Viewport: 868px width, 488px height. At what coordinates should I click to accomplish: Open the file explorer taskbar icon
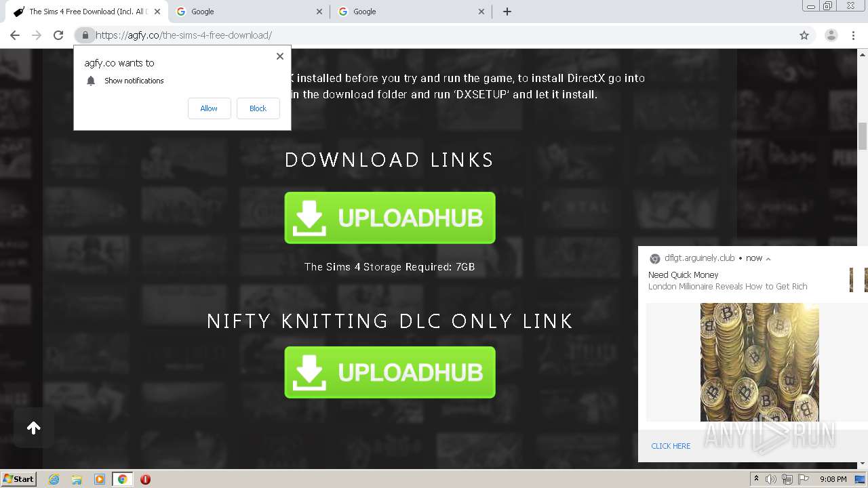77,479
